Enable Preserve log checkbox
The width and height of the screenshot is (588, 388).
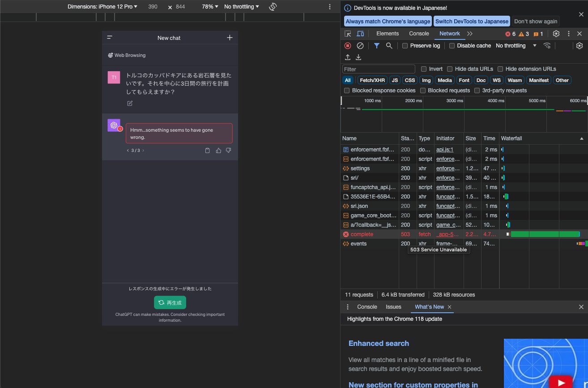(x=405, y=46)
